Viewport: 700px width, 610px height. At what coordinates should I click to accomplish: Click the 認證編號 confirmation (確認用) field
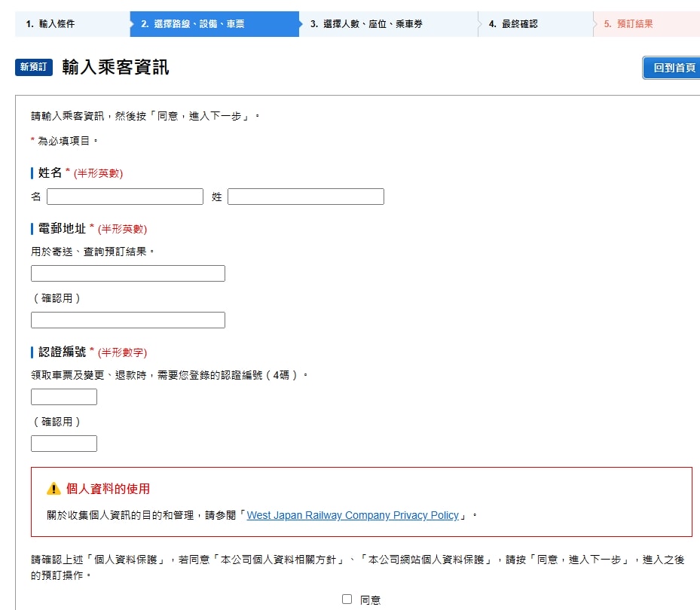click(x=64, y=444)
